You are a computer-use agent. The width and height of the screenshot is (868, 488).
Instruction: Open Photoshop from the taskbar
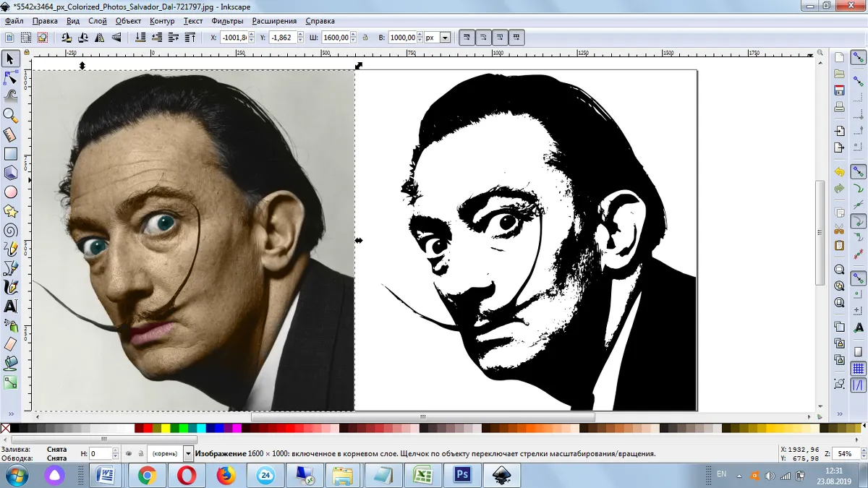(x=462, y=475)
